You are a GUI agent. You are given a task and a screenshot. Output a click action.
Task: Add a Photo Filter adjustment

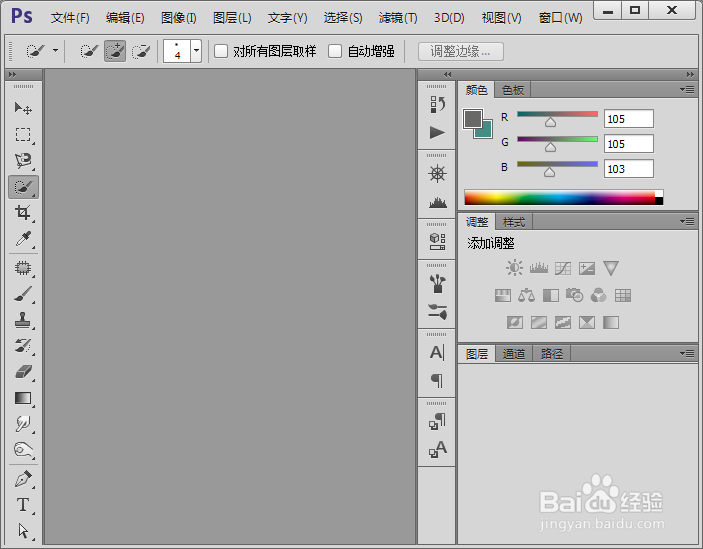click(x=574, y=295)
